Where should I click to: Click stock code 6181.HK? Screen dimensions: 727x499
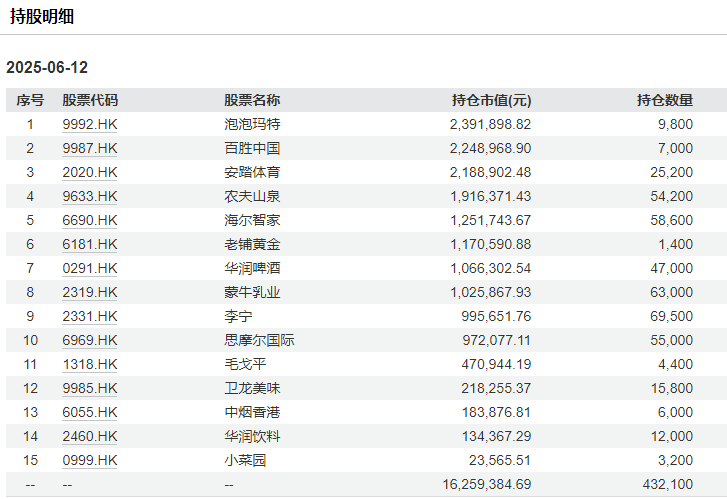coord(89,244)
